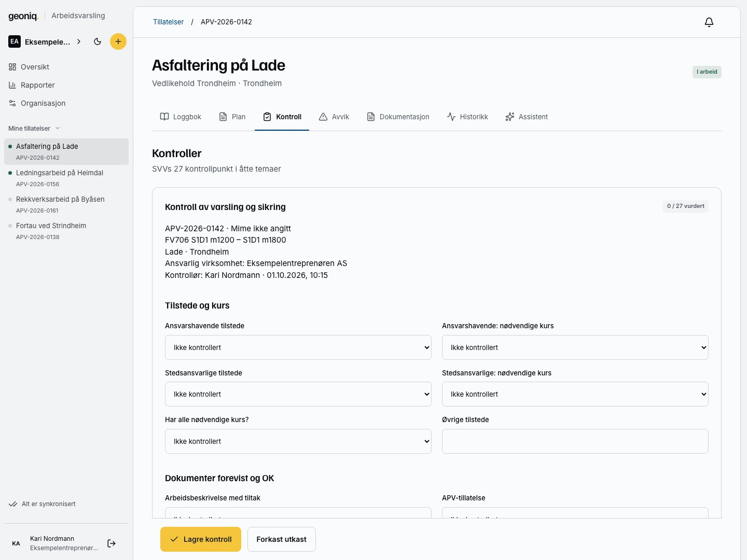
Task: Select Ledningsarbeid på Heimdal permit
Action: click(66, 178)
